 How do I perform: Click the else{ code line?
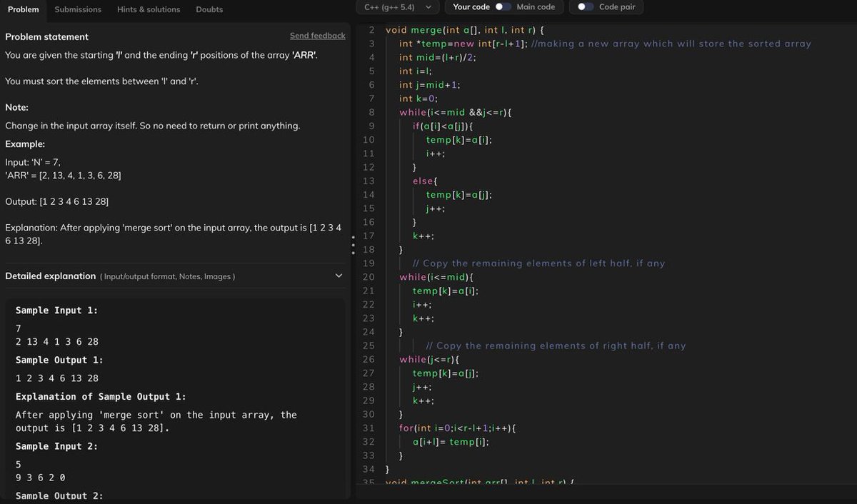coord(425,181)
